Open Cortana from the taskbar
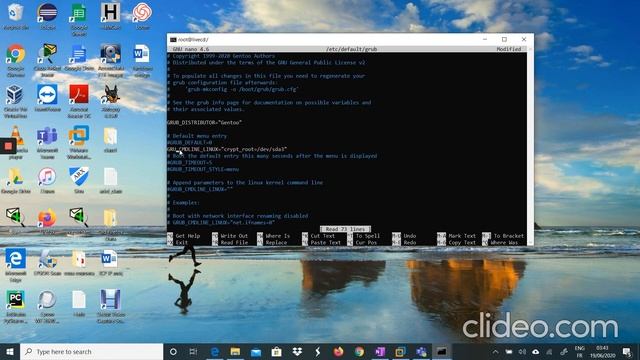The image size is (640, 360). [173, 352]
